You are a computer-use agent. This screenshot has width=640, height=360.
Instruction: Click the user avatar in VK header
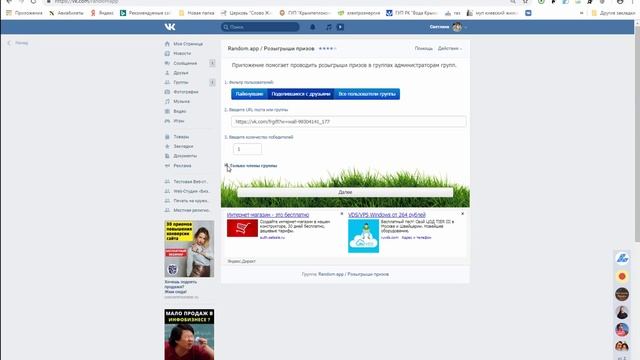457,27
